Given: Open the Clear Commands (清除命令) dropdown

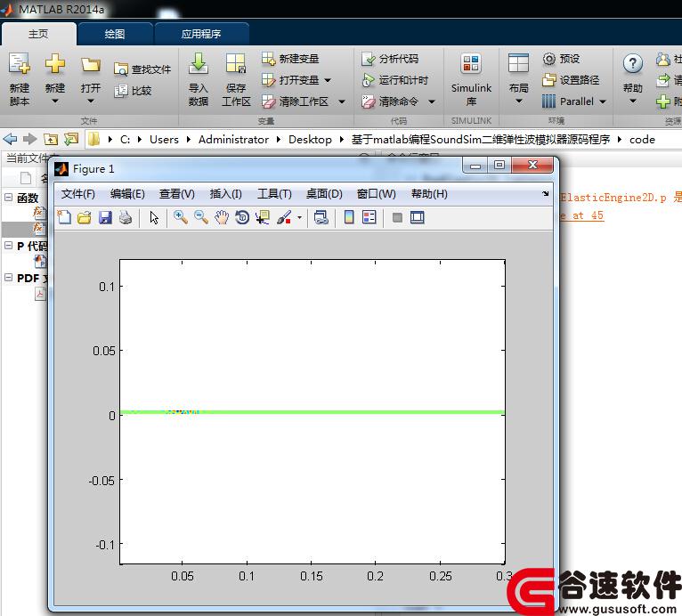Looking at the screenshot, I should (x=432, y=101).
